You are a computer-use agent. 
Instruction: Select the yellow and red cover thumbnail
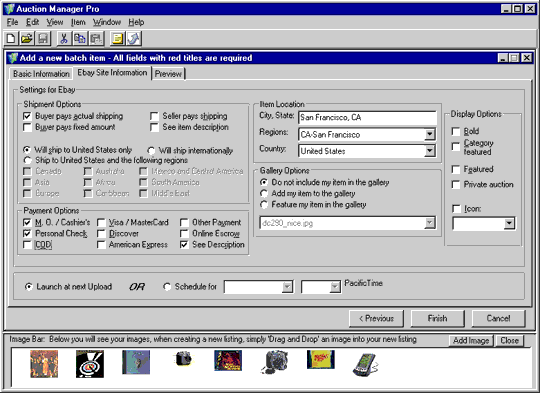(321, 359)
